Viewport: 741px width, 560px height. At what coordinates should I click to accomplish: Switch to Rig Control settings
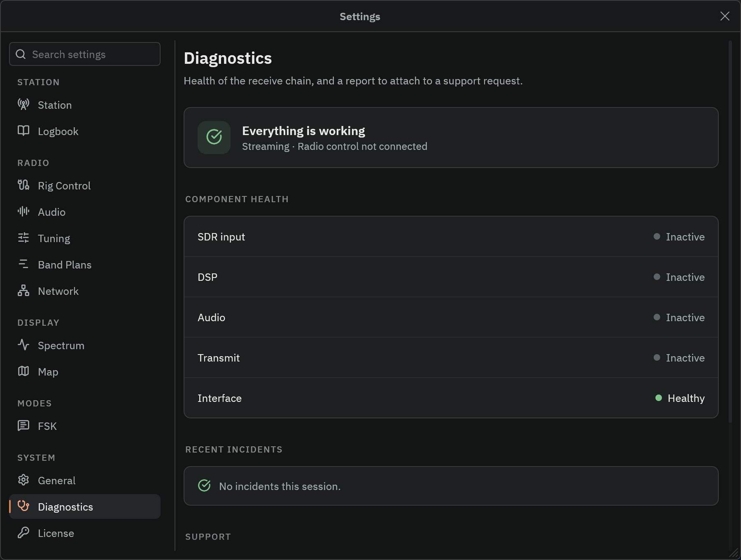[x=85, y=186]
